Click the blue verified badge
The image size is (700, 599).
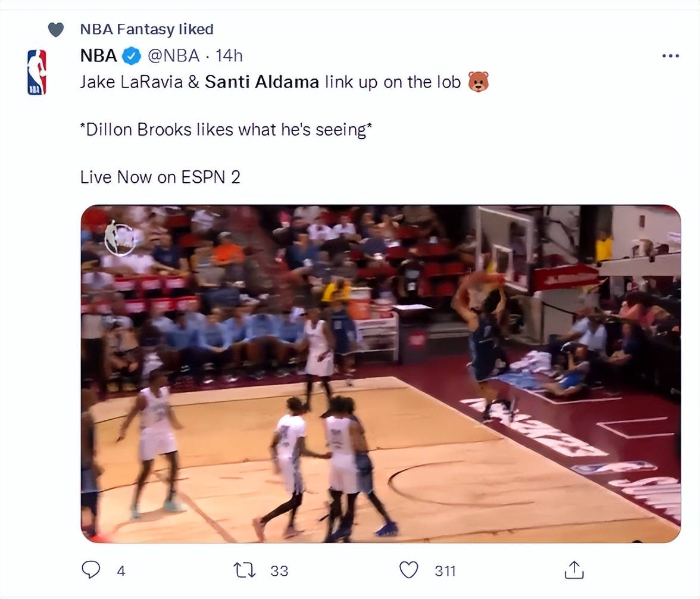[x=132, y=56]
